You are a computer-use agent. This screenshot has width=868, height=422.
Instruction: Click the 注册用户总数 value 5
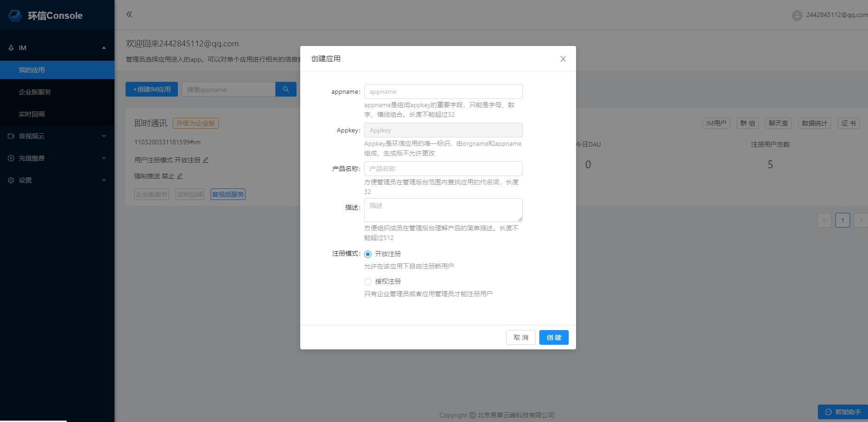point(770,165)
